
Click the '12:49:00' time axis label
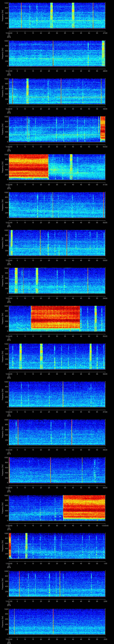9,147
